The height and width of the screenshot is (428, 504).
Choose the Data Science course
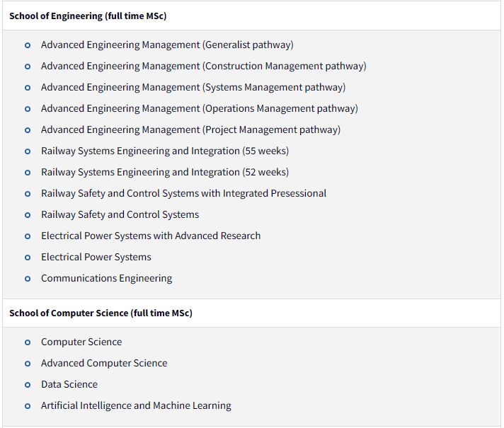coord(69,384)
